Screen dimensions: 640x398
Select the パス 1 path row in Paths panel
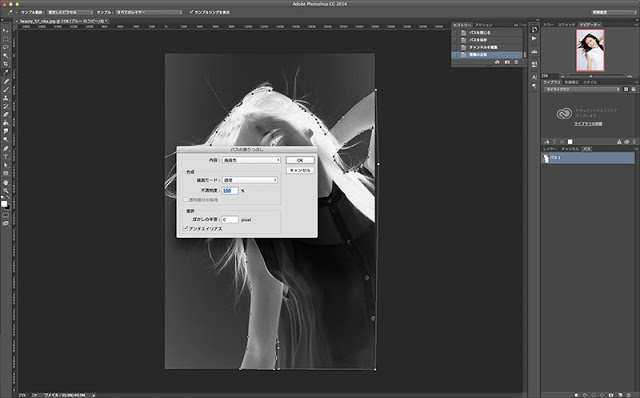click(588, 158)
